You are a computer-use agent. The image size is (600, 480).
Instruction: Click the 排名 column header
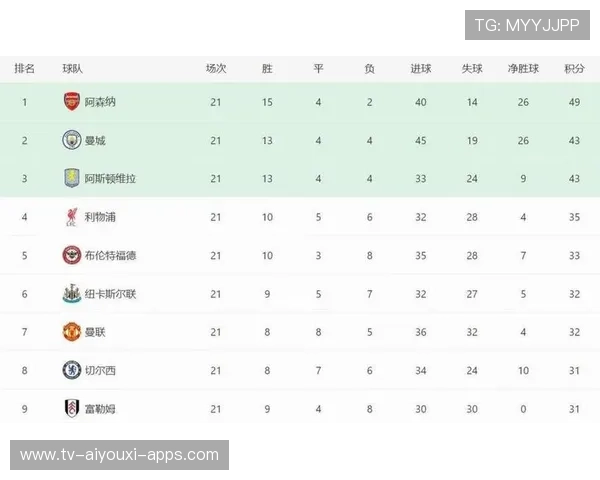tap(25, 69)
